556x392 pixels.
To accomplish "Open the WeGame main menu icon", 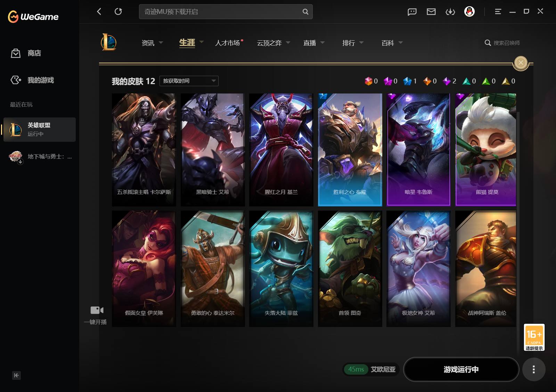I will click(498, 11).
